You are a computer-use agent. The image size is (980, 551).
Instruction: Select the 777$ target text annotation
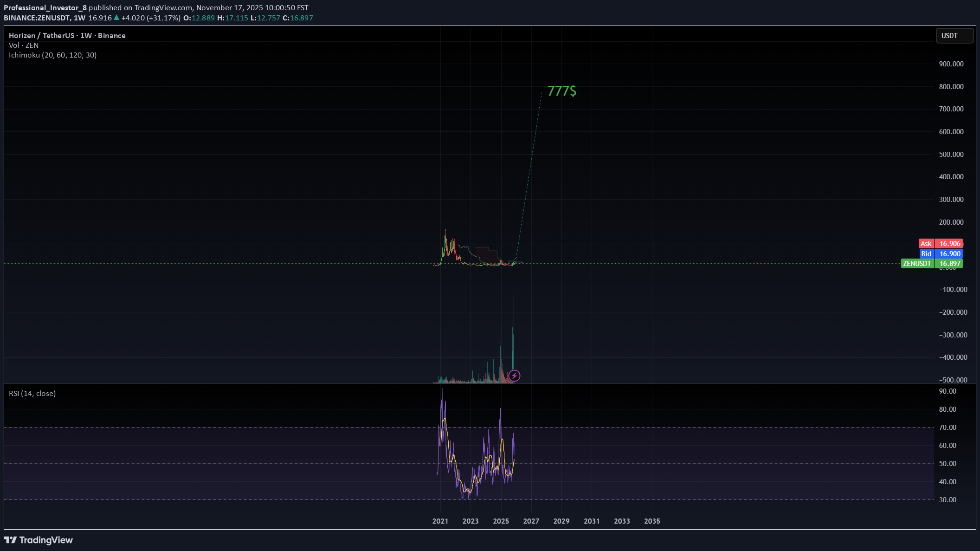[x=561, y=91]
